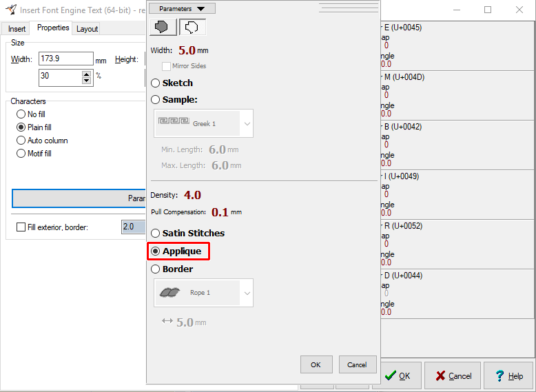
Task: Select the Motif fill radio option
Action: pos(21,154)
